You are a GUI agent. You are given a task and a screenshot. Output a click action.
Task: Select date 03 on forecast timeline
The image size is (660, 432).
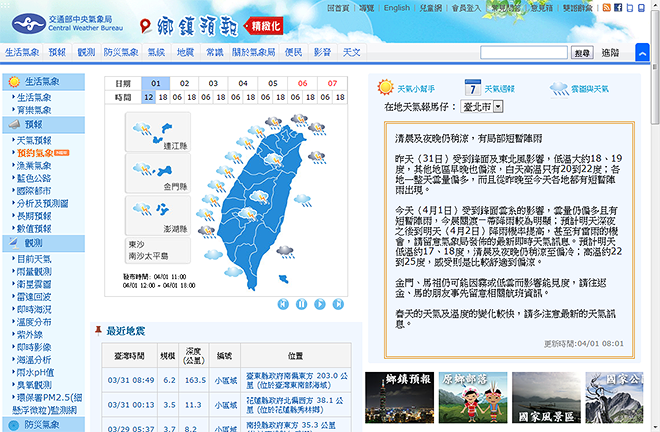tap(215, 83)
